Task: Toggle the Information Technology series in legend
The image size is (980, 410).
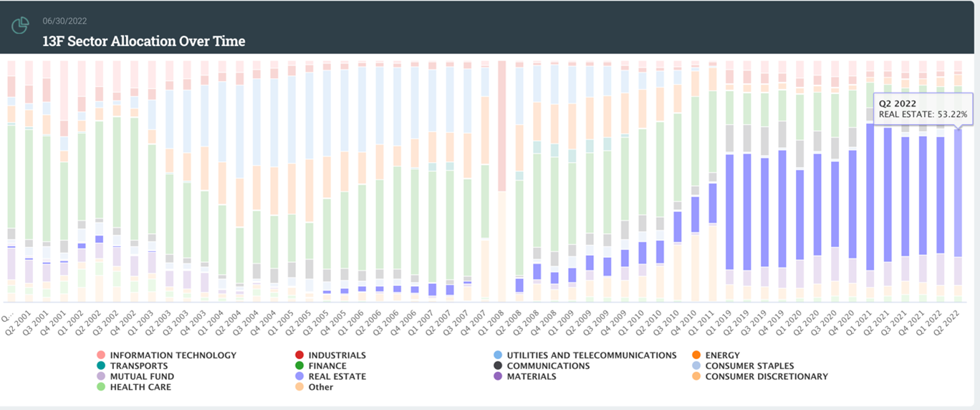Action: [173, 356]
